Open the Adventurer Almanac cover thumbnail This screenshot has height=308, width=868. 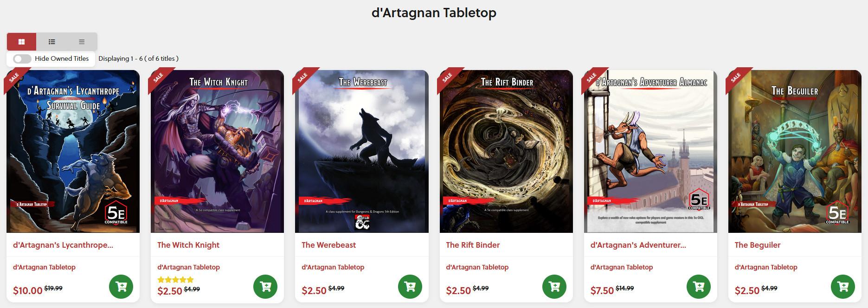650,151
